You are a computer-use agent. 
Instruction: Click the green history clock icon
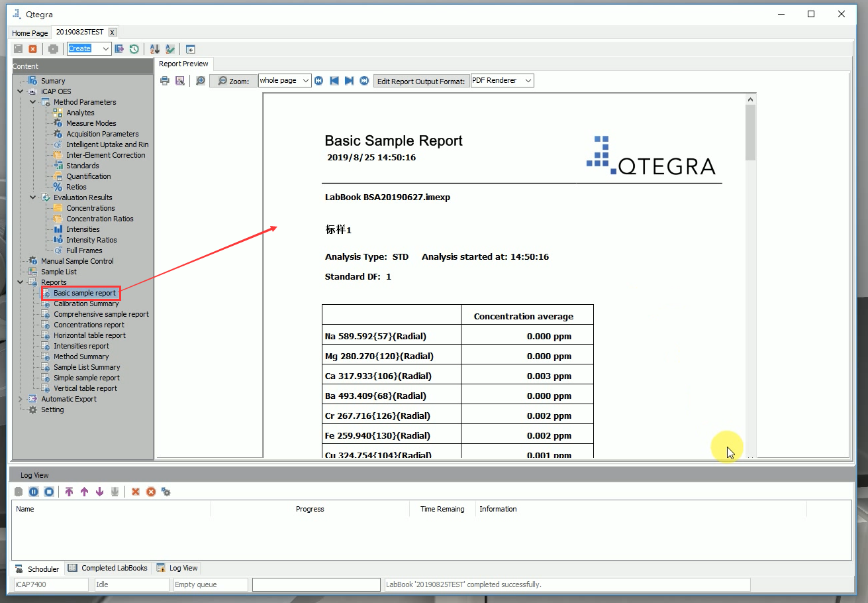coord(134,49)
